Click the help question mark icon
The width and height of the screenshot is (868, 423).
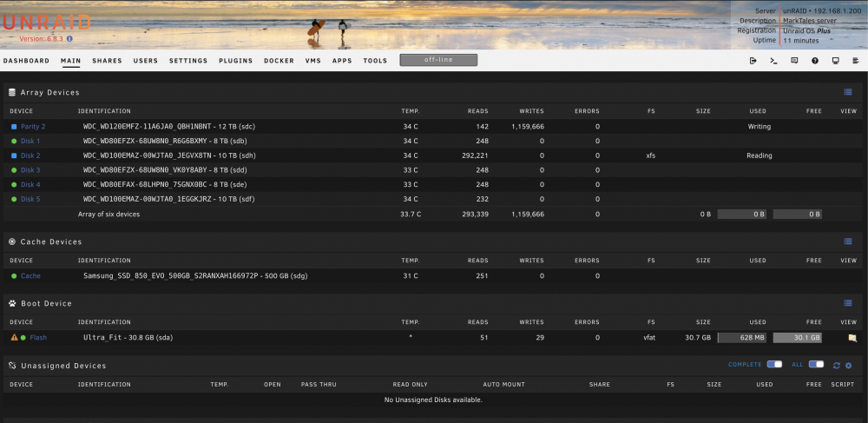tap(815, 61)
